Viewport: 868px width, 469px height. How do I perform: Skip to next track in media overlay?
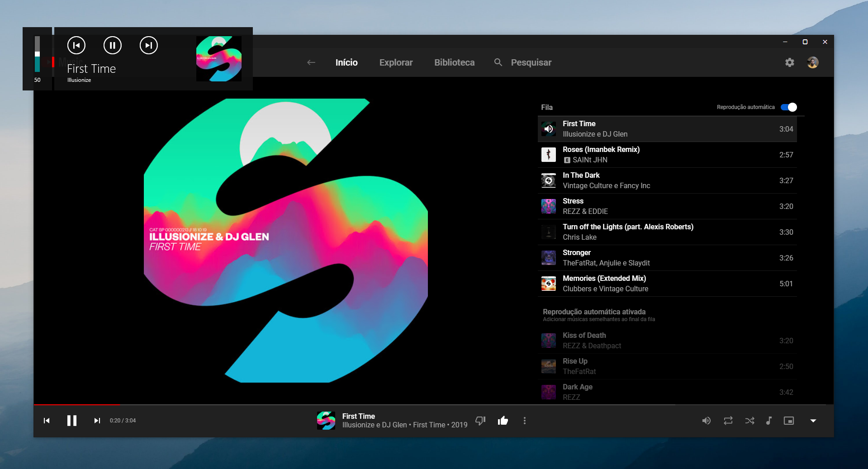[149, 45]
